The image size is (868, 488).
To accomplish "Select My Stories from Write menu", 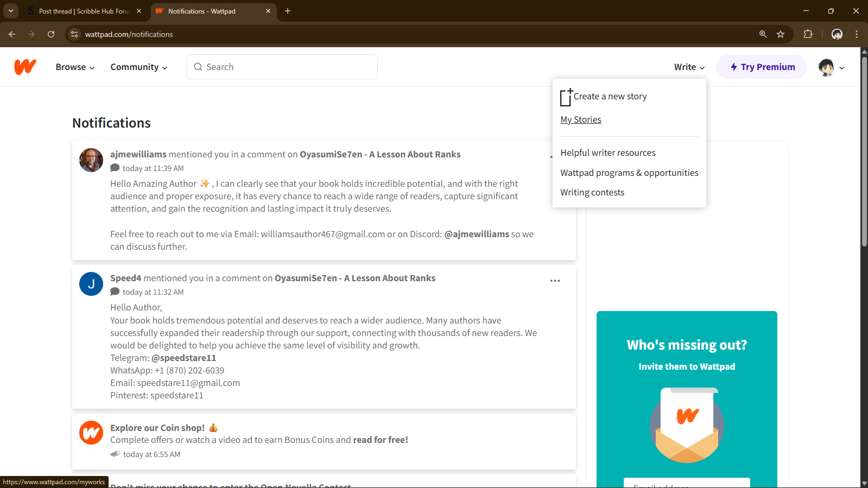I will click(x=580, y=120).
